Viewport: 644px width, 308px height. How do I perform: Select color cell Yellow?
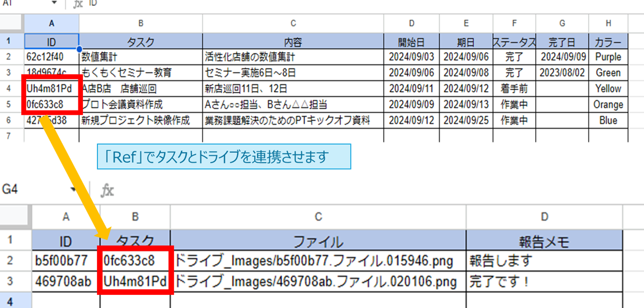coord(608,89)
